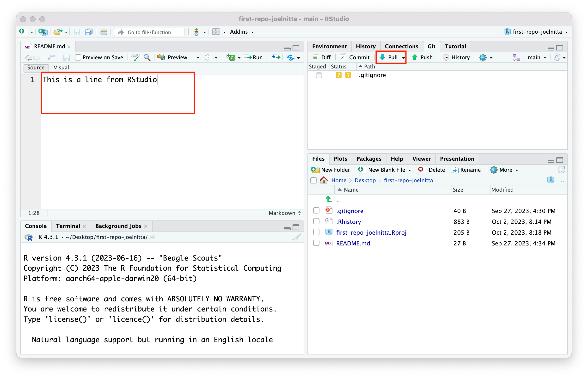Click the green Push arrow icon
Image resolution: width=588 pixels, height=378 pixels.
pyautogui.click(x=414, y=57)
